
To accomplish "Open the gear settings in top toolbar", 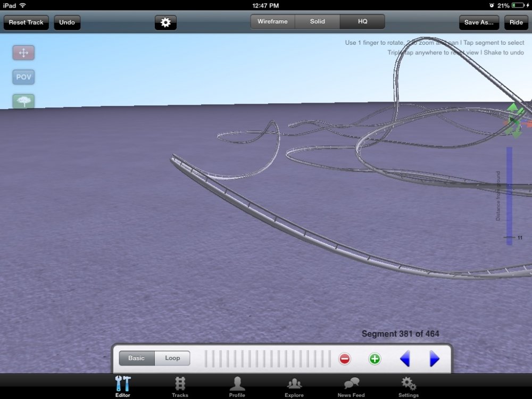I will (165, 22).
